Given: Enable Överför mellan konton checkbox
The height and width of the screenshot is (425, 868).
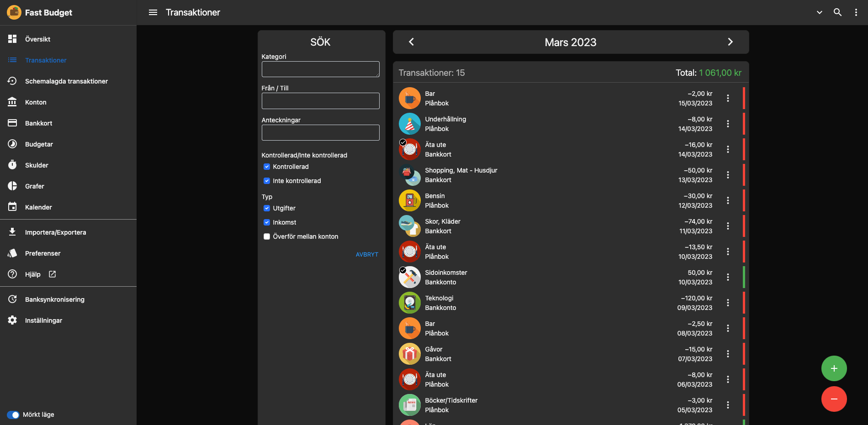Looking at the screenshot, I should click(267, 236).
